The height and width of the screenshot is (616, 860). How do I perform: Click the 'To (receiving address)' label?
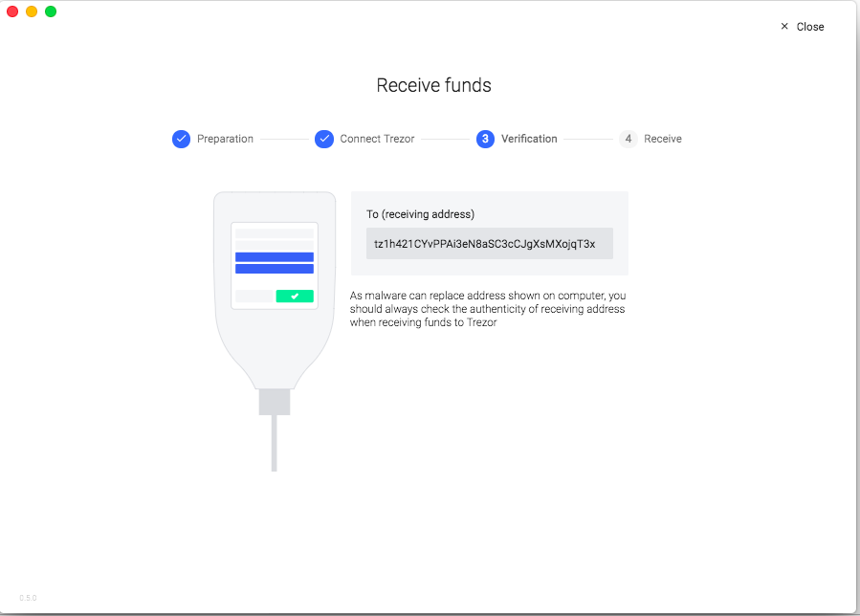click(420, 214)
